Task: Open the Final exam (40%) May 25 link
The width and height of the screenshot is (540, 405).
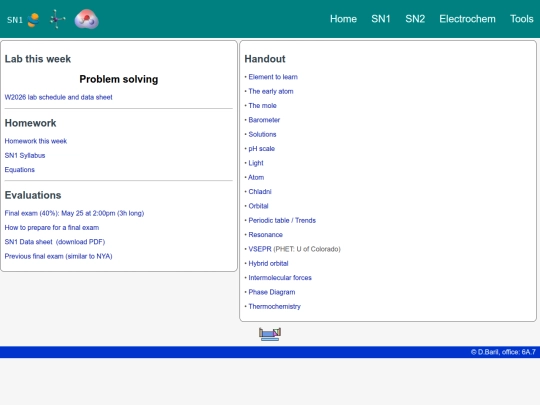Action: pos(74,213)
